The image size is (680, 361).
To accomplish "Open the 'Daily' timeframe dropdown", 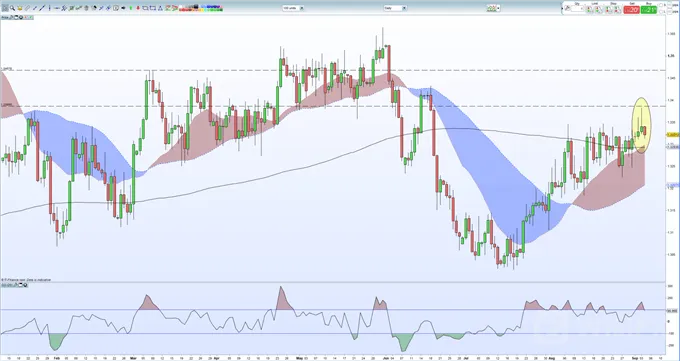I will pyautogui.click(x=395, y=8).
